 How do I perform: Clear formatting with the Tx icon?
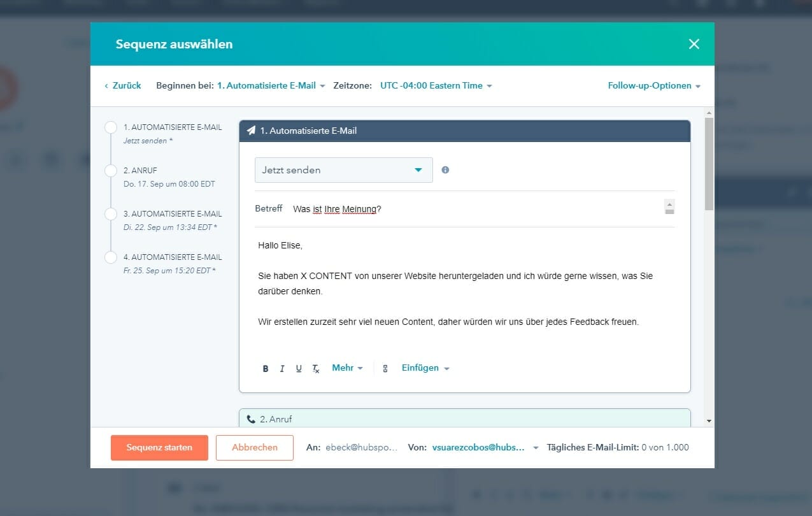point(315,368)
